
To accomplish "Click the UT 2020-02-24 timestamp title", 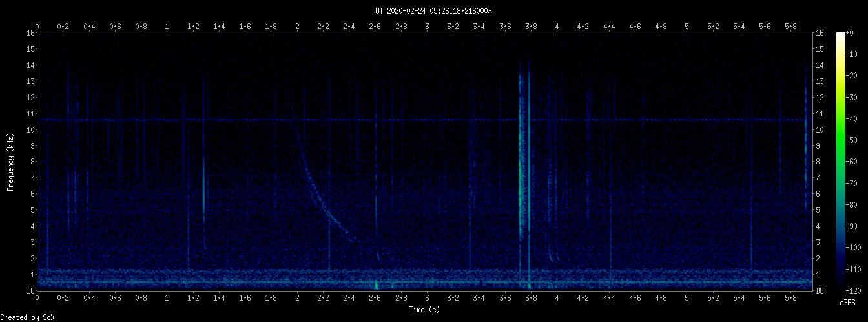I will (433, 11).
